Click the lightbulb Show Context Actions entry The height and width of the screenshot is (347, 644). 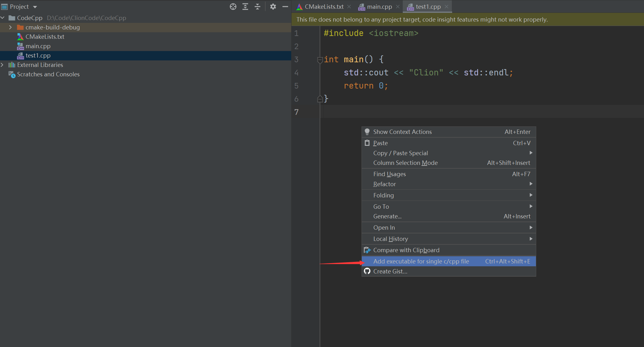pos(402,132)
